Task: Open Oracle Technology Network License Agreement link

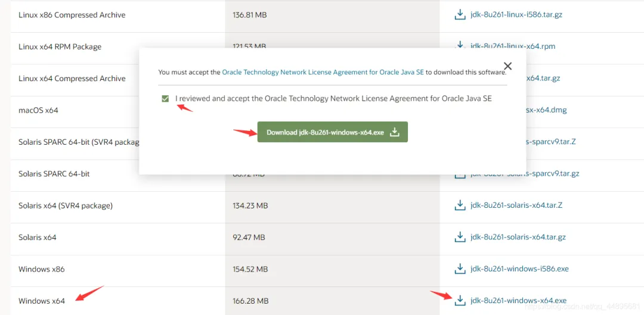Action: coord(323,72)
